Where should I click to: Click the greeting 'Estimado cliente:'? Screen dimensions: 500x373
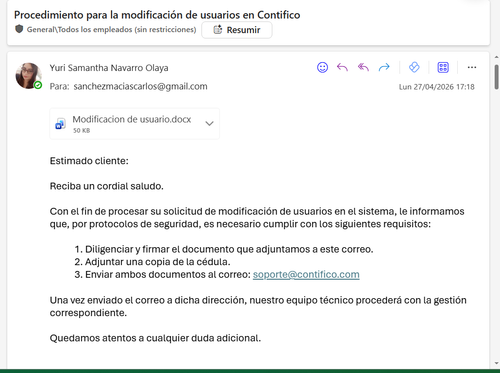89,161
